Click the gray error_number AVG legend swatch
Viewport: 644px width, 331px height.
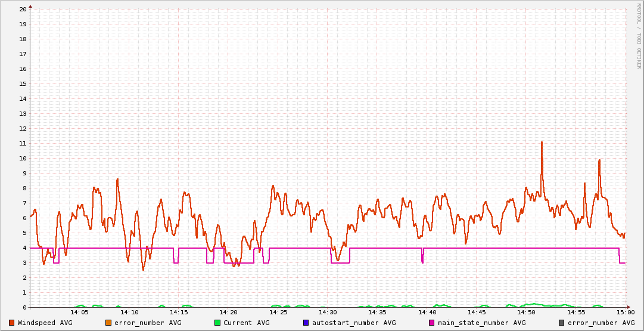point(561,323)
